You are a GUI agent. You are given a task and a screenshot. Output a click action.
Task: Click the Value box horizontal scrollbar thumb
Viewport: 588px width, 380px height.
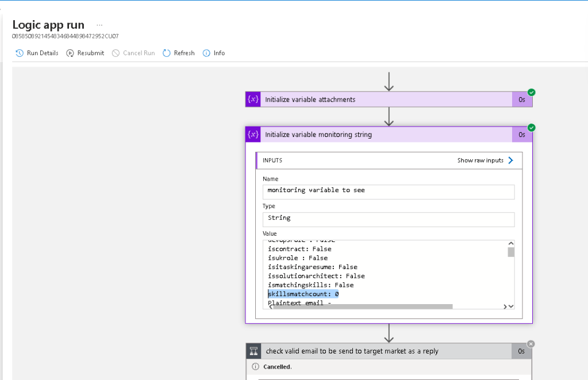pyautogui.click(x=363, y=306)
